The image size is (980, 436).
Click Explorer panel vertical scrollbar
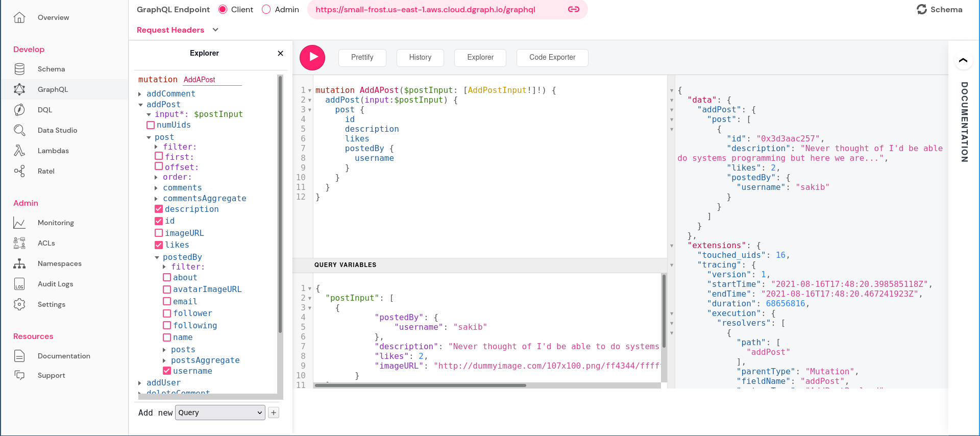click(x=280, y=204)
